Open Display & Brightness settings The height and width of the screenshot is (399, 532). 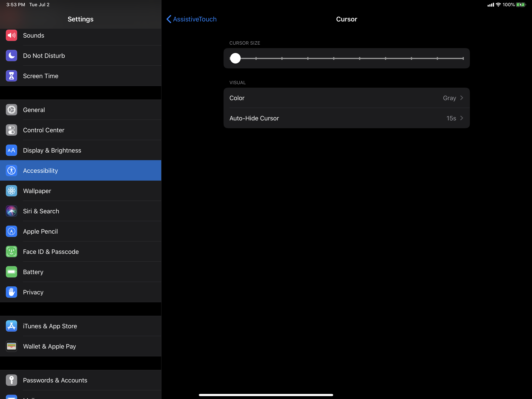(x=81, y=150)
